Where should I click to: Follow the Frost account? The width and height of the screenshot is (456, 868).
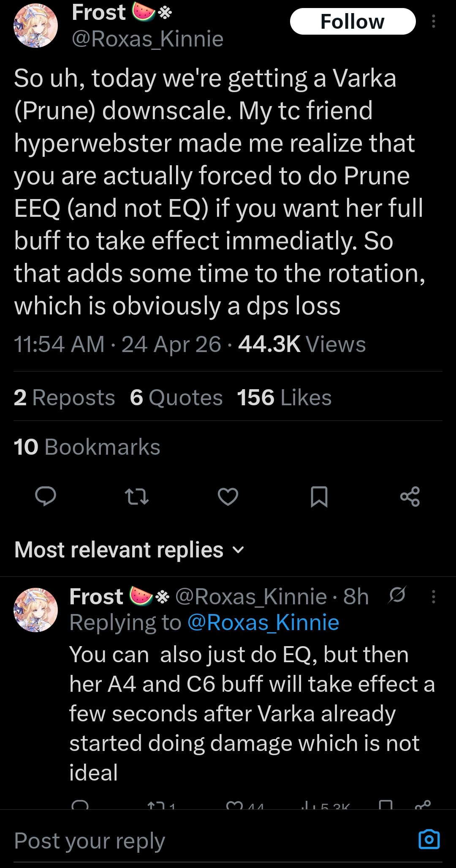point(353,22)
